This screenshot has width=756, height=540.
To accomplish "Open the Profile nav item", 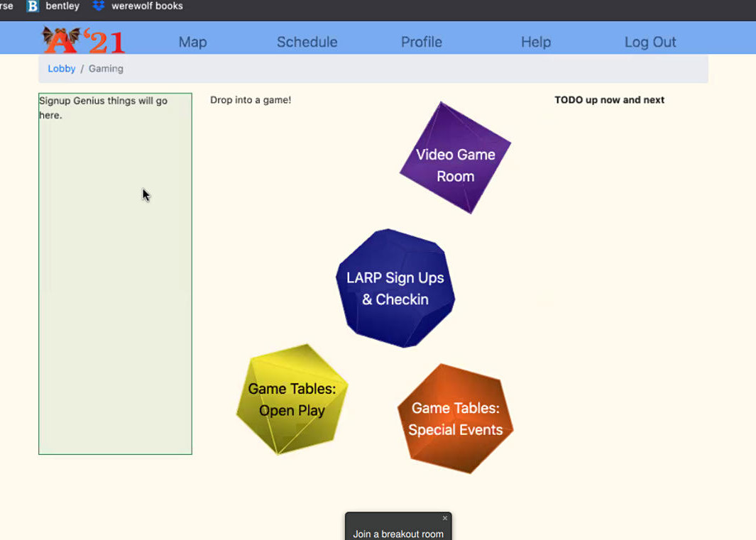I will point(421,42).
